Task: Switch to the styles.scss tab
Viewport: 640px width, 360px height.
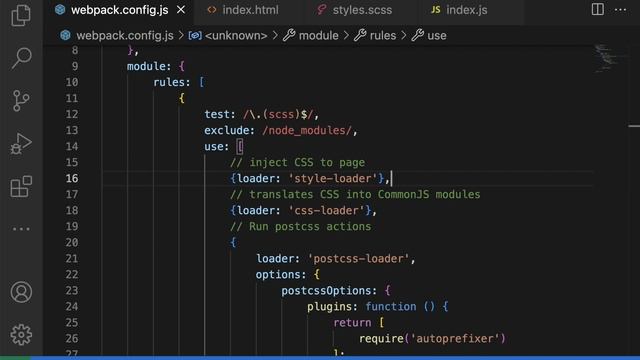Action: (362, 10)
